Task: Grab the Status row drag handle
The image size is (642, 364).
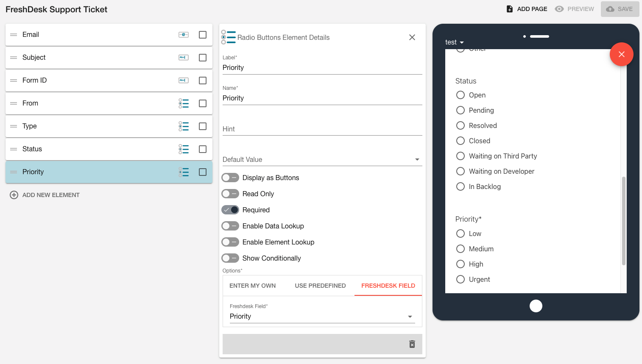Action: point(14,149)
